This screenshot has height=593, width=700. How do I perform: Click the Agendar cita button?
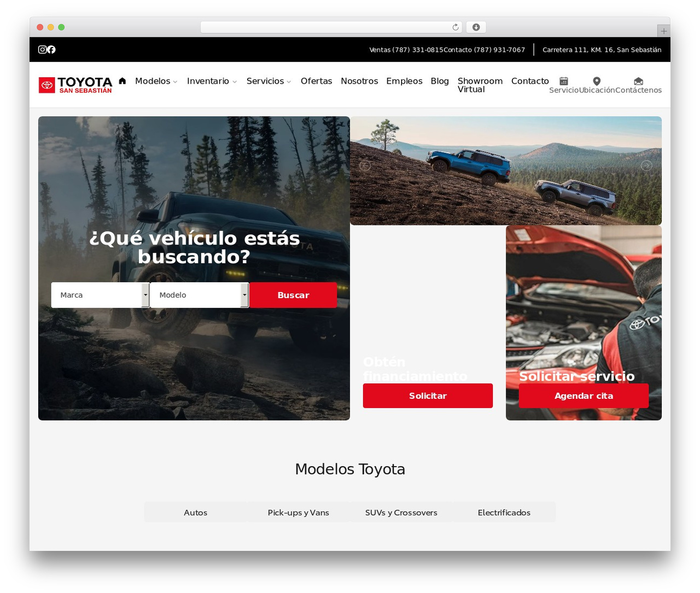pyautogui.click(x=584, y=396)
